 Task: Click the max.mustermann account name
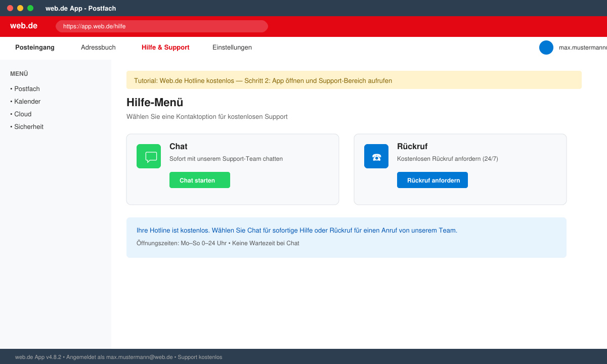click(583, 48)
